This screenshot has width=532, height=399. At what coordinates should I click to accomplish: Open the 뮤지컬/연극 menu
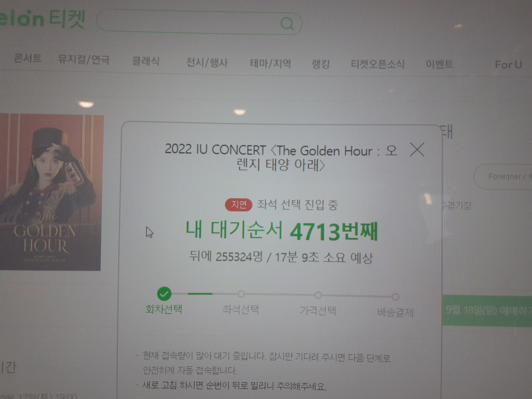pos(84,59)
